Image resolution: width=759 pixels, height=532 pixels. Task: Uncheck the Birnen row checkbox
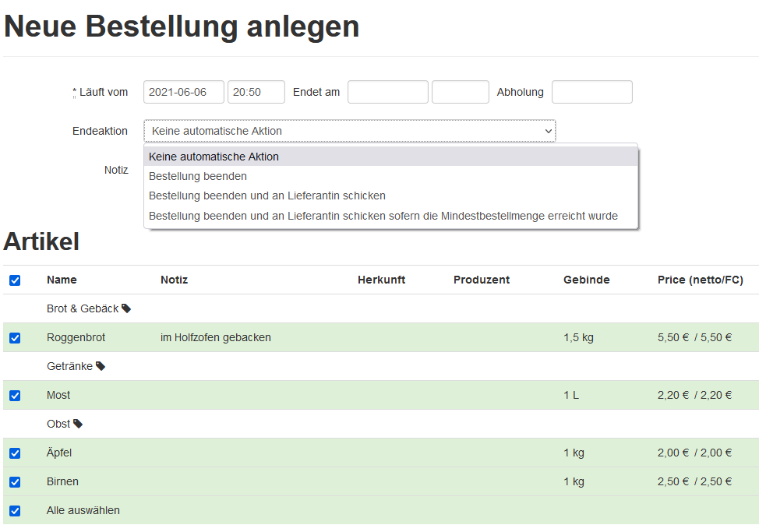[15, 482]
